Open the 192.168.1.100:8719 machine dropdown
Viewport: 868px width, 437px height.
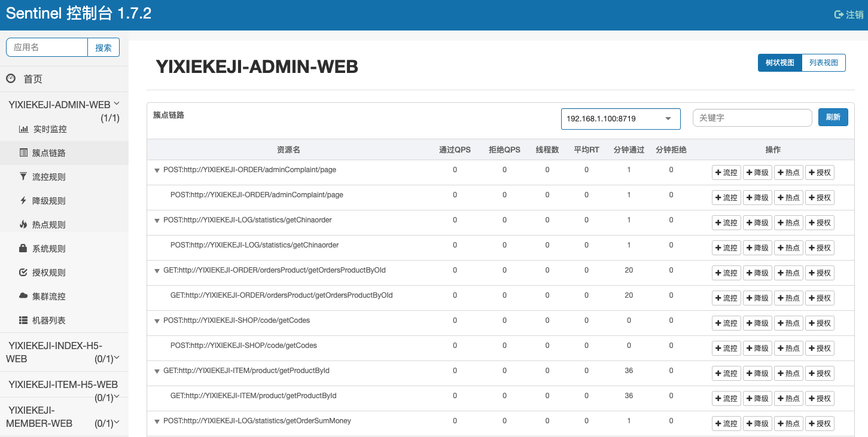tap(620, 118)
